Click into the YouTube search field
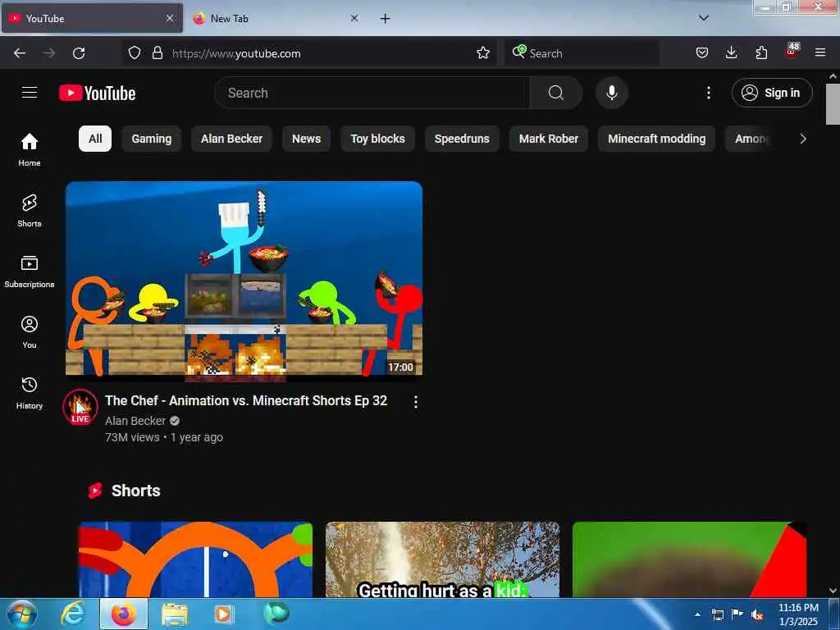Screen dimensions: 840x630 [x=372, y=93]
